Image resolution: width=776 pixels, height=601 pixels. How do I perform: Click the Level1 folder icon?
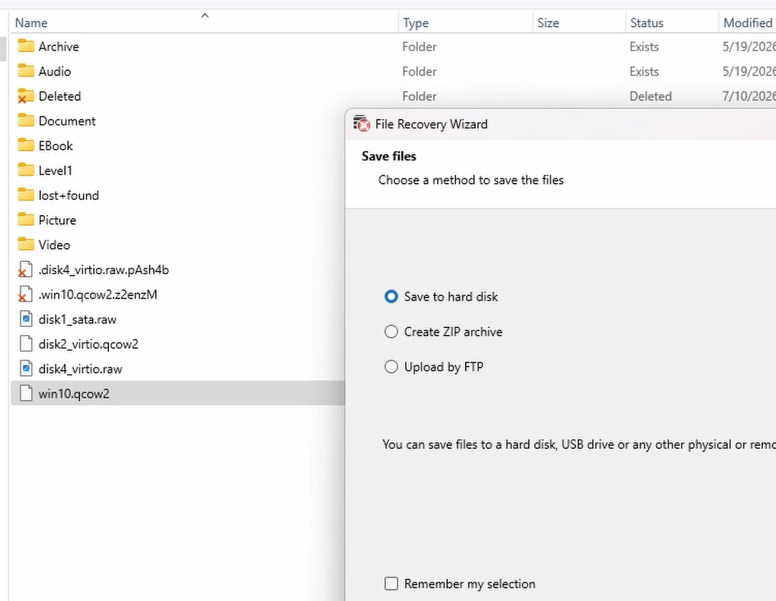click(x=26, y=170)
